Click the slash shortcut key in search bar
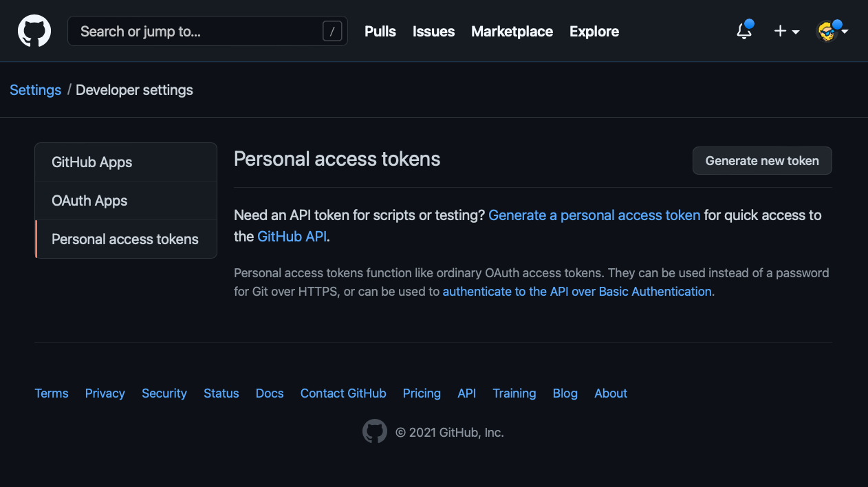The height and width of the screenshot is (487, 868). pyautogui.click(x=332, y=31)
